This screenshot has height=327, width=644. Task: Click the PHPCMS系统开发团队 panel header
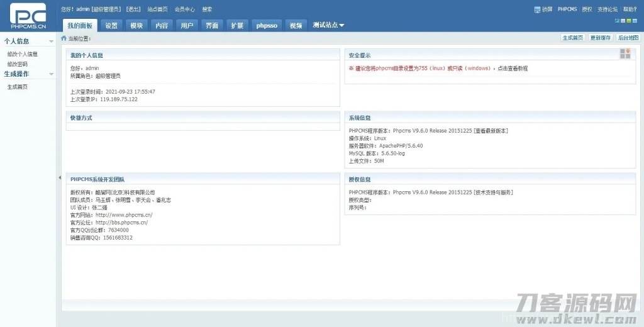[x=203, y=179]
